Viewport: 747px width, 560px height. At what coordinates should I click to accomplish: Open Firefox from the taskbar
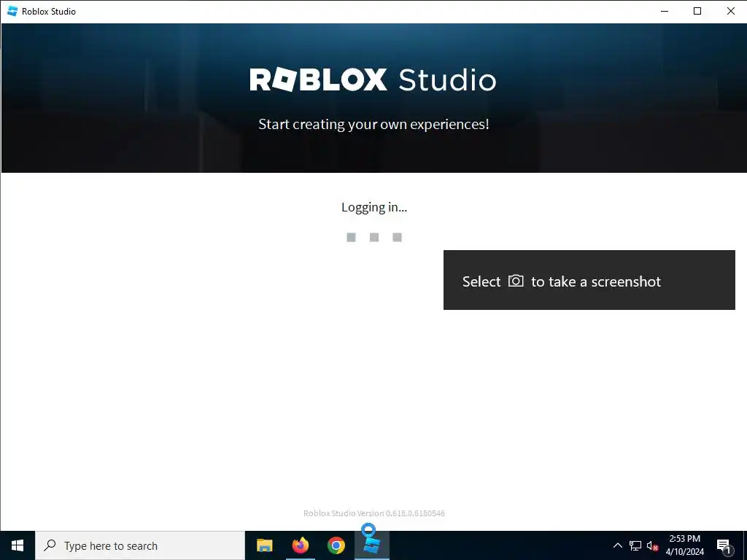pos(300,545)
